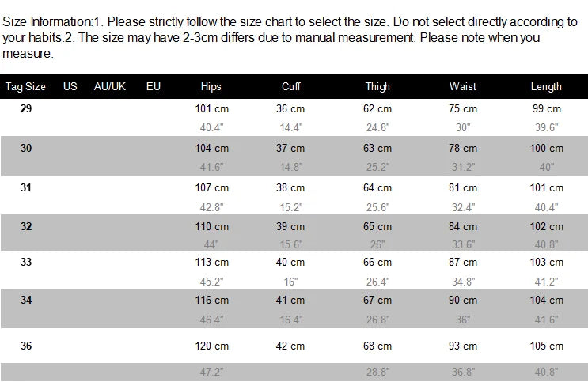This screenshot has width=588, height=382.
Task: Select tag size 32 row label
Action: point(26,225)
